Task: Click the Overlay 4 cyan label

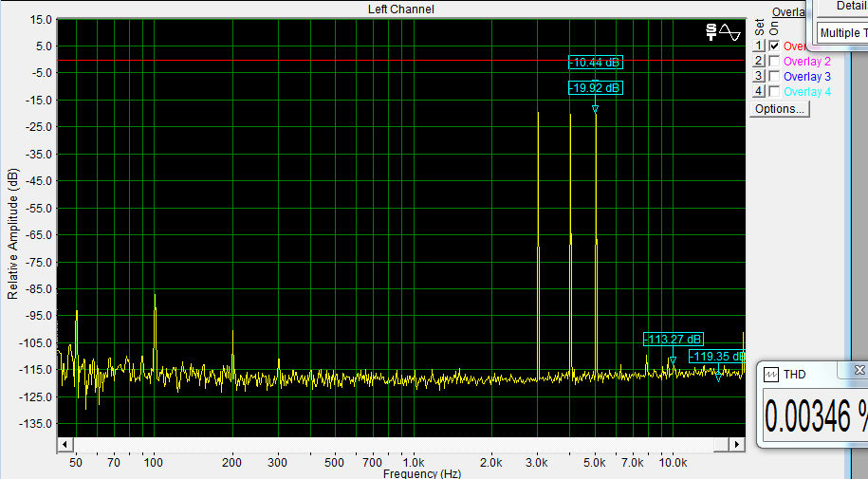Action: [807, 91]
